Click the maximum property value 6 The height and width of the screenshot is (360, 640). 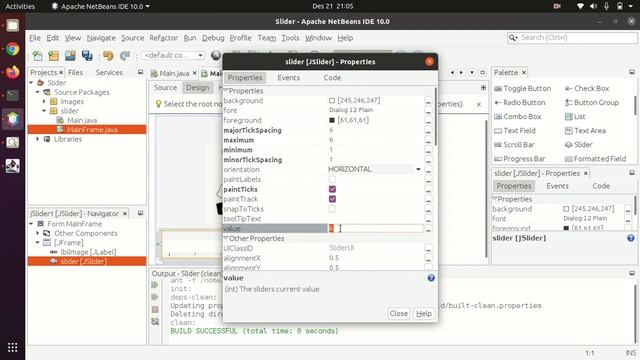point(331,140)
